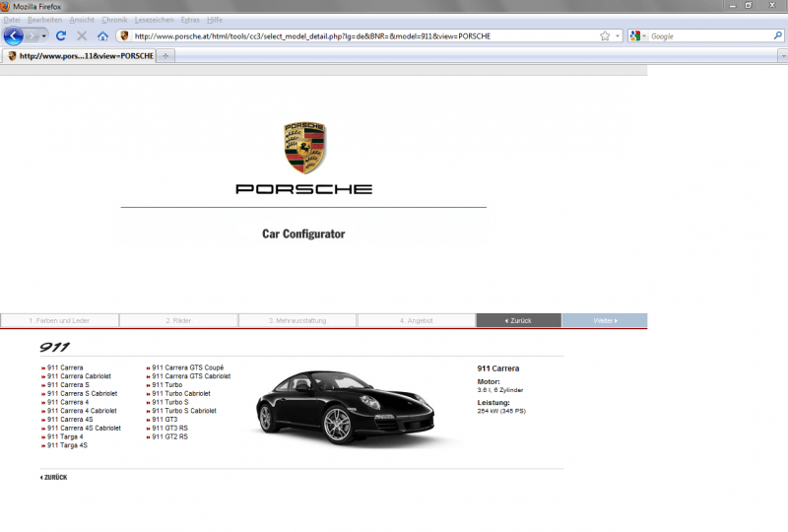This screenshot has width=788, height=532.
Task: Open the search engine selector dropdown
Action: pyautogui.click(x=637, y=36)
